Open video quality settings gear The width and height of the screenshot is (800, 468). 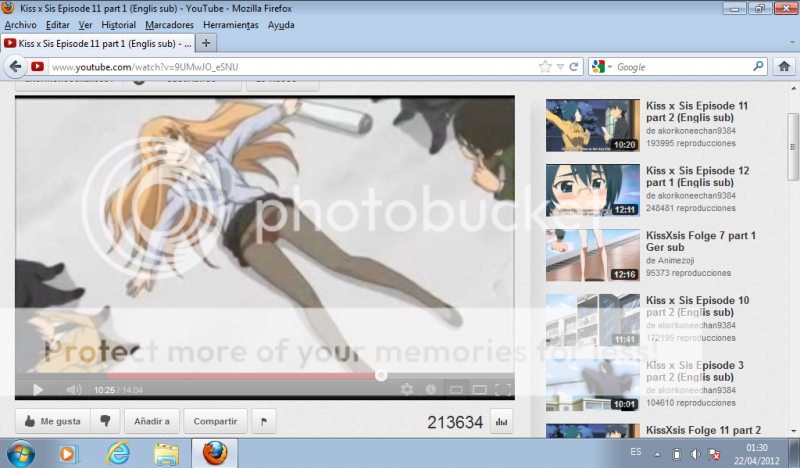pyautogui.click(x=407, y=390)
